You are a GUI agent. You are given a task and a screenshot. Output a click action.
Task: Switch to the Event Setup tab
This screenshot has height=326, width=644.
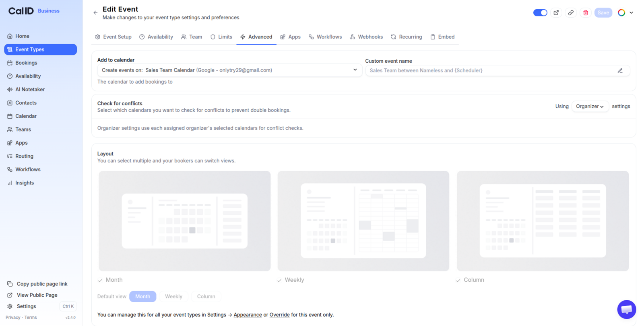click(114, 37)
